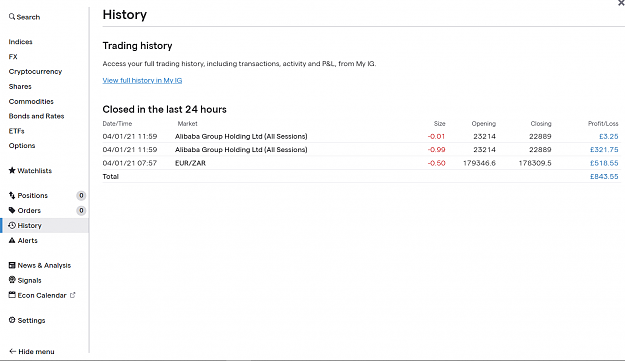Click the Settings gear icon
625x361 pixels.
(x=12, y=320)
